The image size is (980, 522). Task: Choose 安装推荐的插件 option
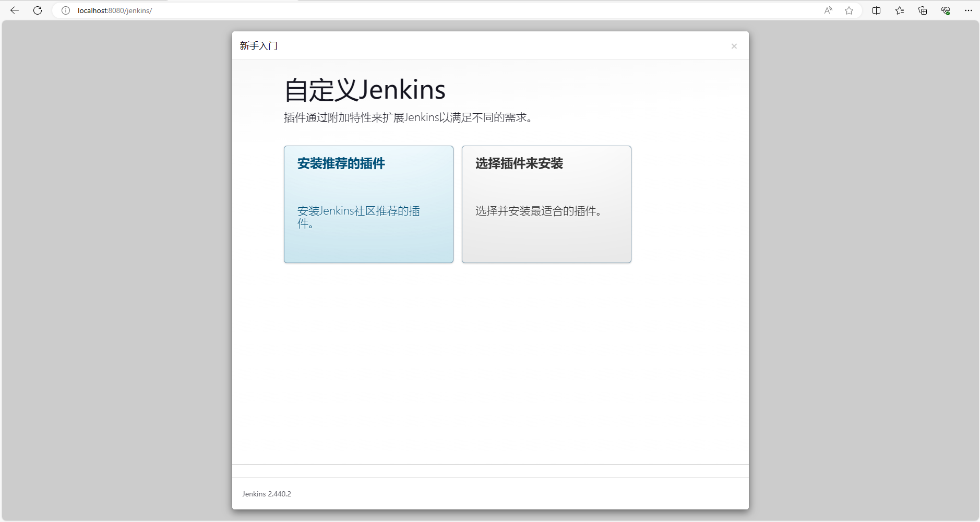pos(368,204)
